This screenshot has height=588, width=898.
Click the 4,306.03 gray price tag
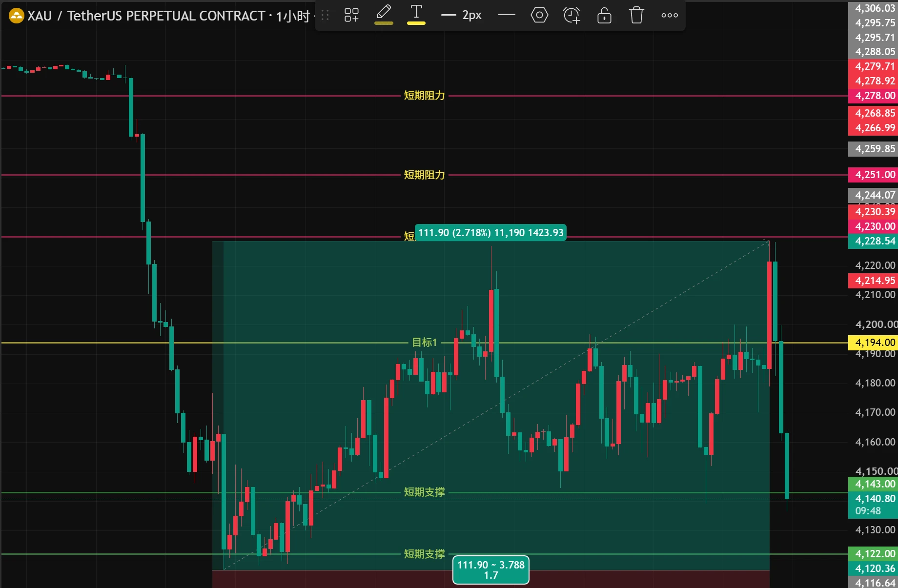pyautogui.click(x=874, y=8)
